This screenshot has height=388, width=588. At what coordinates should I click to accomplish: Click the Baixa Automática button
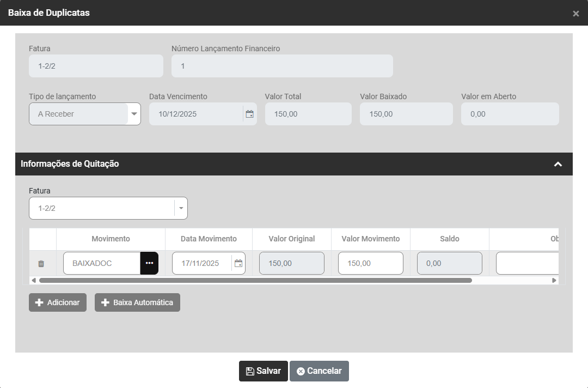[137, 302]
